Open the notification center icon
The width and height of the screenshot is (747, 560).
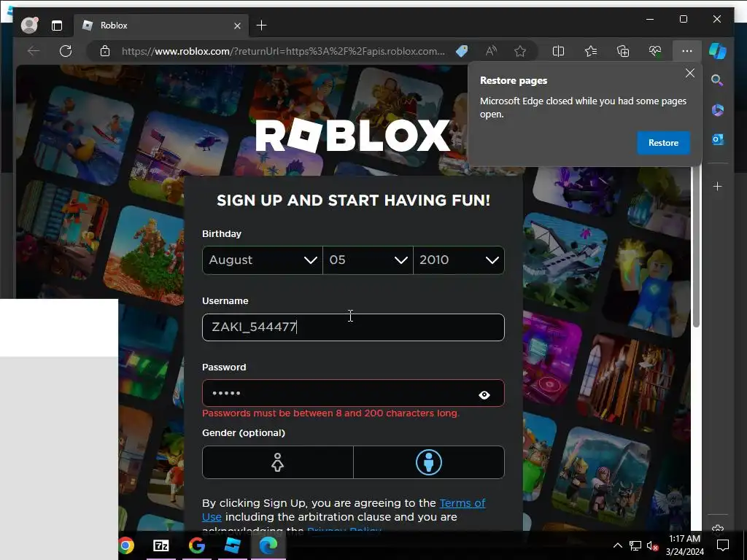pyautogui.click(x=723, y=545)
